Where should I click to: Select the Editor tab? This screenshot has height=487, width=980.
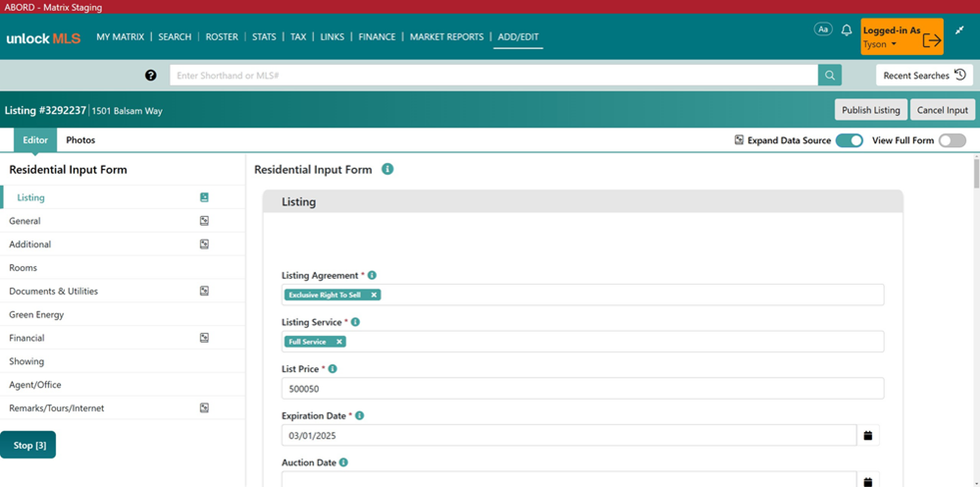[x=35, y=140]
